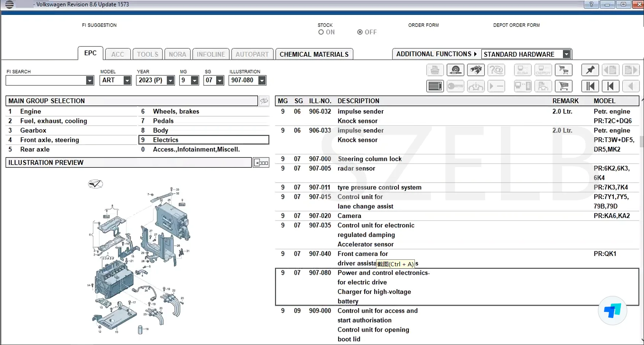644x345 pixels.
Task: Click the previous page arrow-bar icon
Action: [611, 86]
